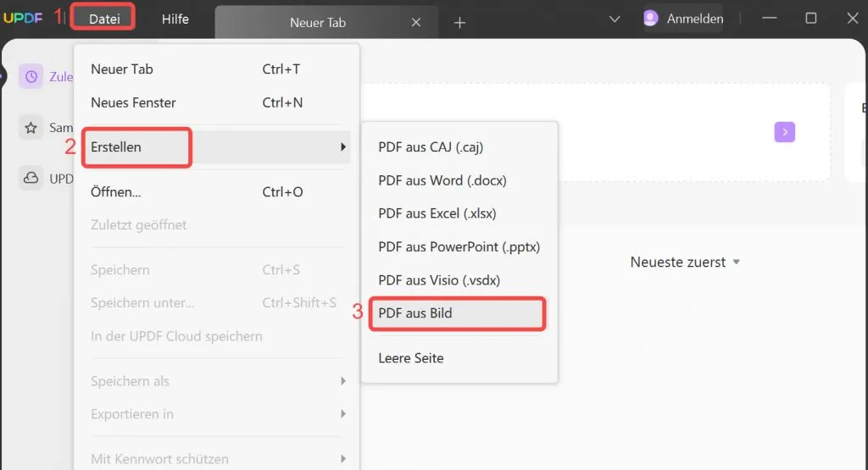The image size is (868, 470).
Task: Choose Leere Seite menu item
Action: point(411,358)
